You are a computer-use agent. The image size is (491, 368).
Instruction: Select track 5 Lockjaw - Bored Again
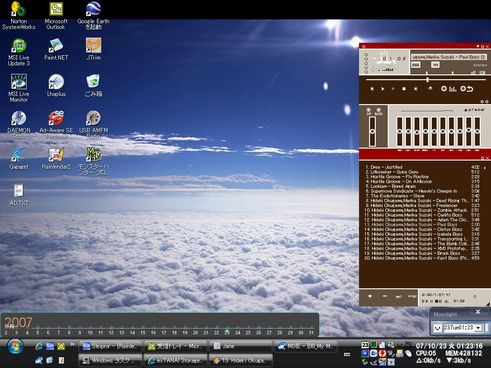click(422, 186)
